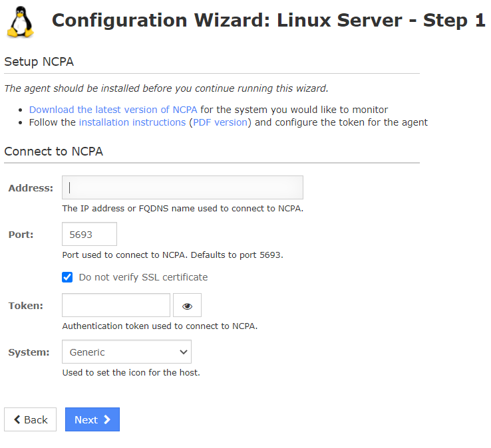This screenshot has height=448, width=491.
Task: Show token with the eye icon
Action: coord(187,305)
